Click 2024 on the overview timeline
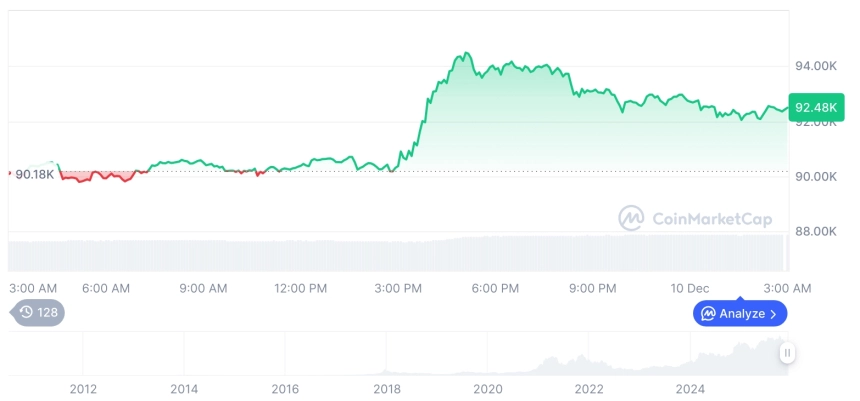This screenshot has height=401, width=860. click(x=690, y=388)
